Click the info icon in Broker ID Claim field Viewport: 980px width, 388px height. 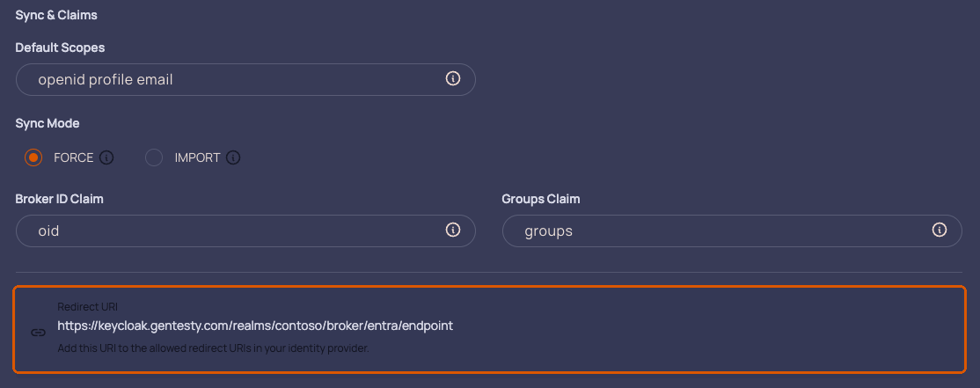coord(453,230)
